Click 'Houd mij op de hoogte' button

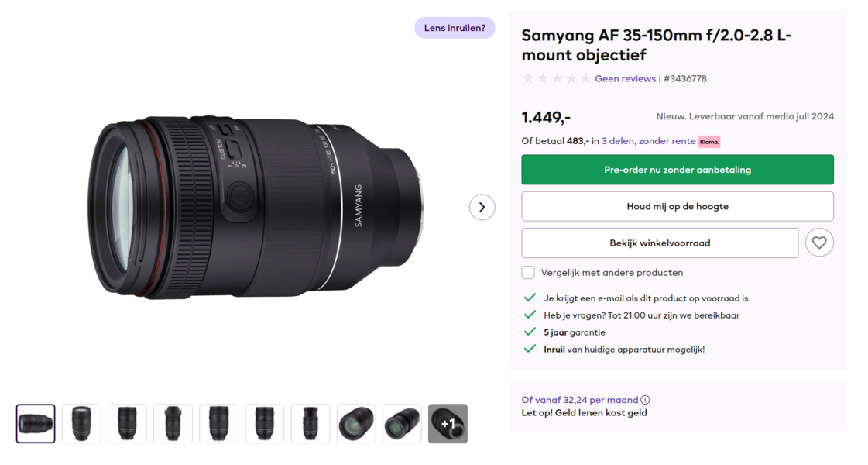pos(677,206)
